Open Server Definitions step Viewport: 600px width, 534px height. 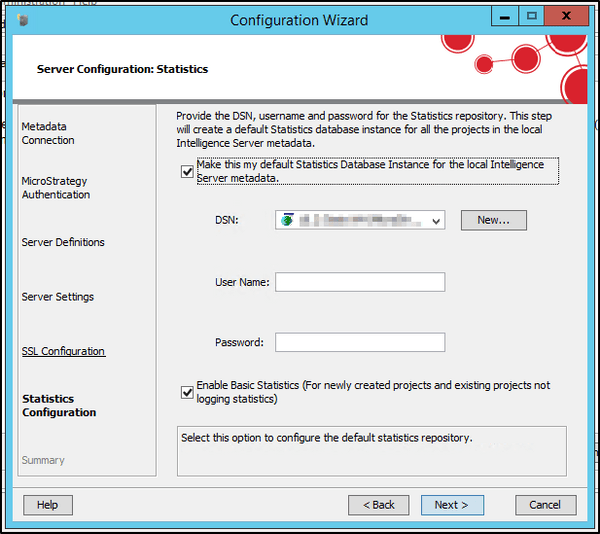[x=63, y=242]
